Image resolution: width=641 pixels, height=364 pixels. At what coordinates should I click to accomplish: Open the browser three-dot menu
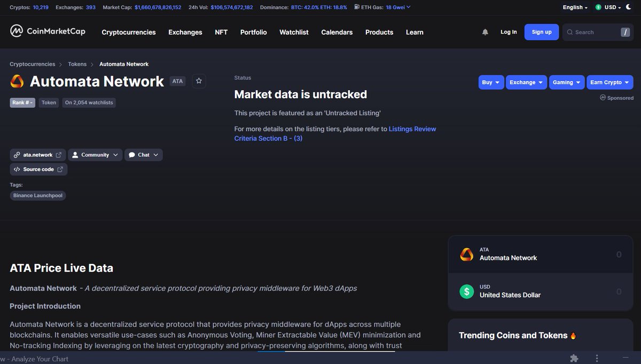tap(597, 358)
